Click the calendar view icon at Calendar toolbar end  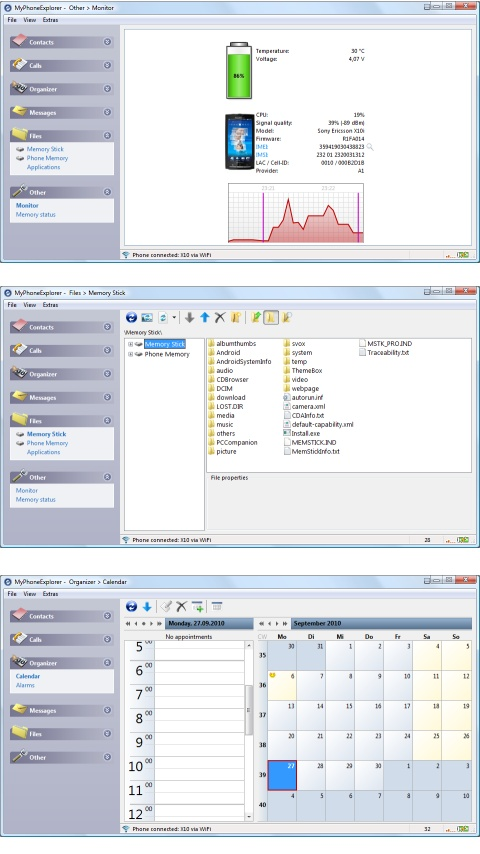tap(217, 606)
